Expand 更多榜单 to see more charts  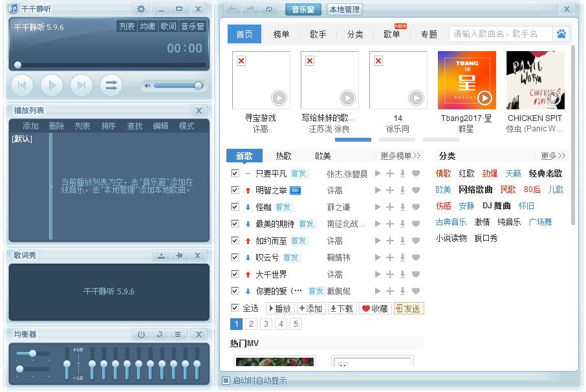pos(400,156)
